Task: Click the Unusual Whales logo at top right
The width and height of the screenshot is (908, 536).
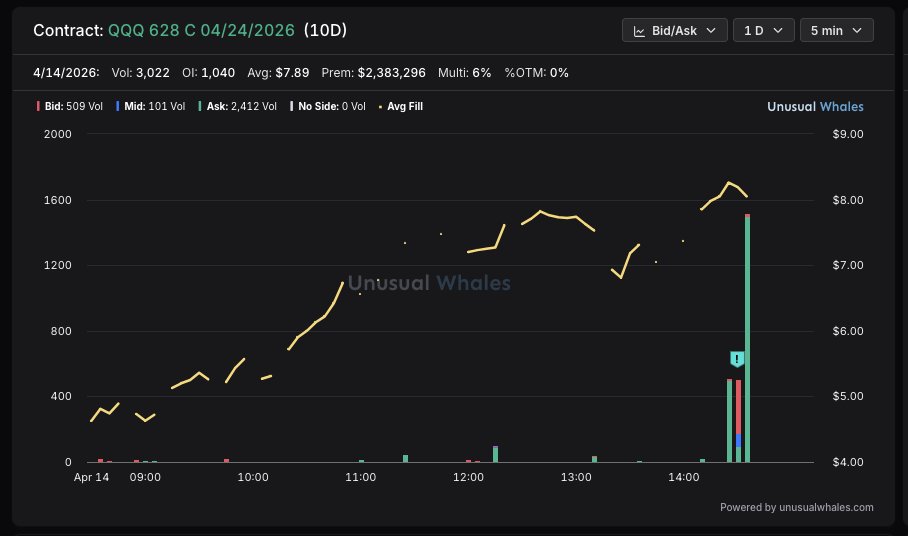Action: coord(815,107)
